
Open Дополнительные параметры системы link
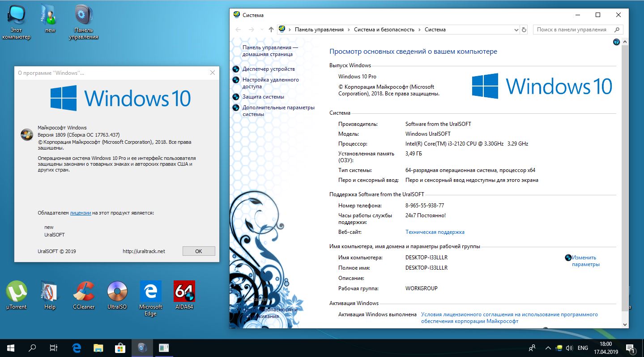[x=278, y=111]
